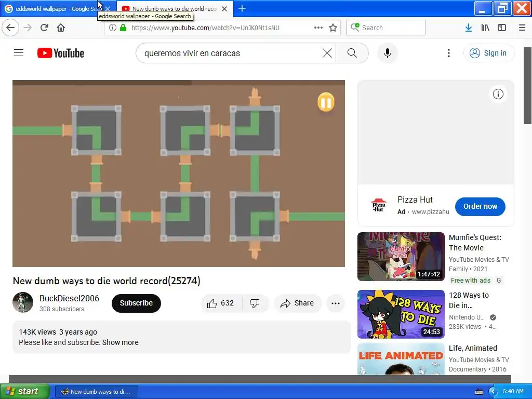Sign in to YouTube
The height and width of the screenshot is (399, 532).
pos(488,54)
